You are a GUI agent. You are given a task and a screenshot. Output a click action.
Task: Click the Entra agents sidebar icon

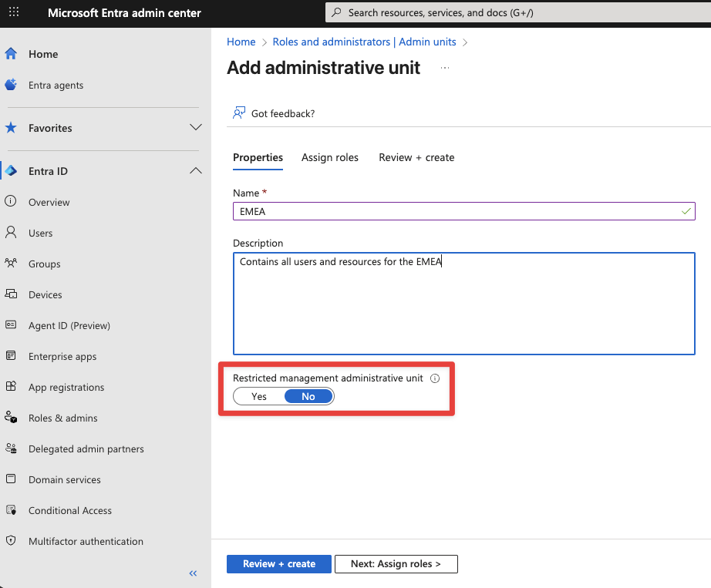[11, 85]
